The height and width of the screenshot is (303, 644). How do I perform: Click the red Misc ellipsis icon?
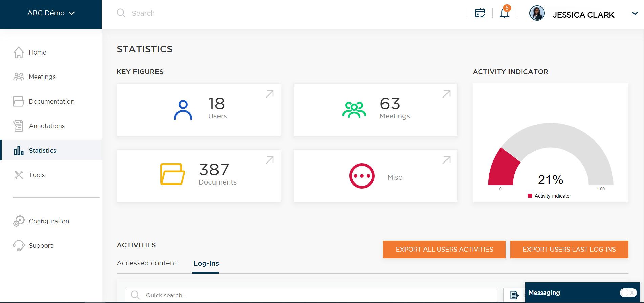362,176
